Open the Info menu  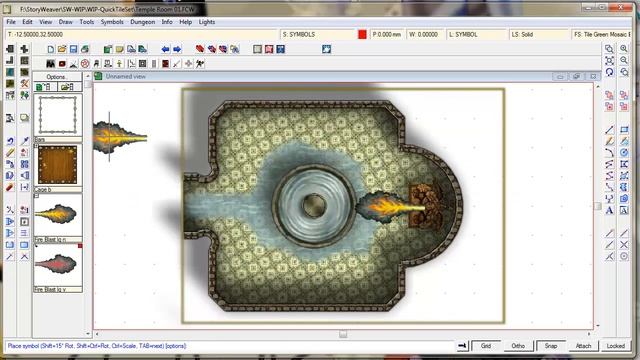click(x=167, y=22)
